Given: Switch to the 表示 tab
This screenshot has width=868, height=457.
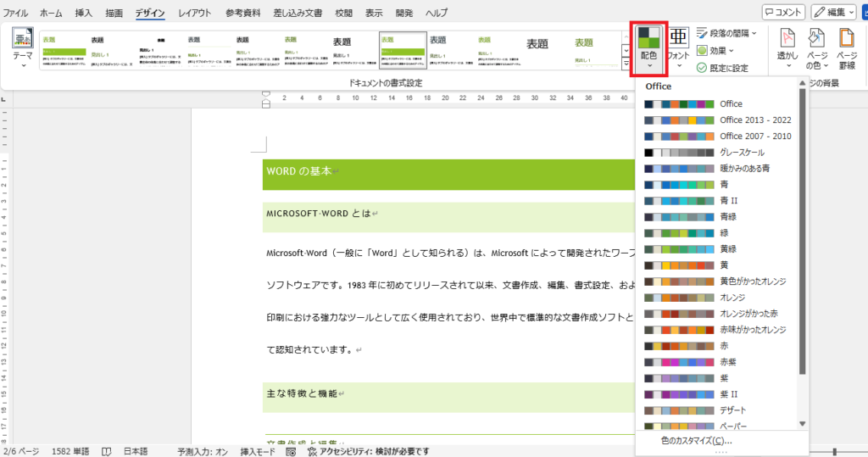Looking at the screenshot, I should [373, 12].
